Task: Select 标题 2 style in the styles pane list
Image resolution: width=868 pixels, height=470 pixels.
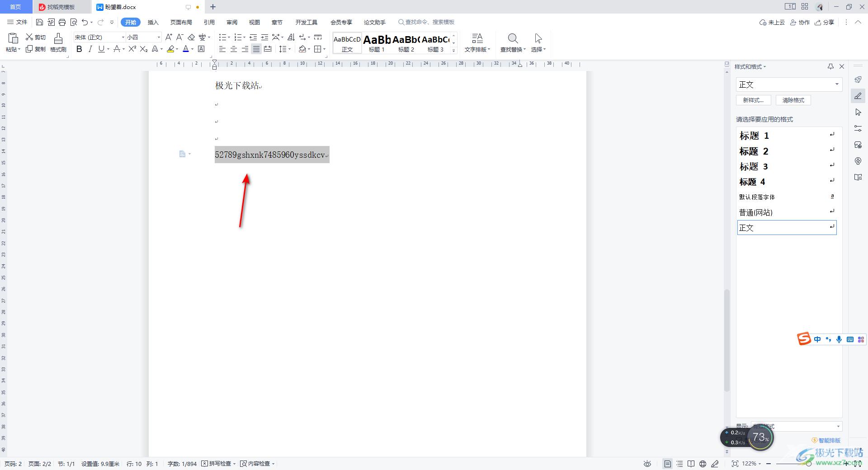Action: [x=787, y=151]
